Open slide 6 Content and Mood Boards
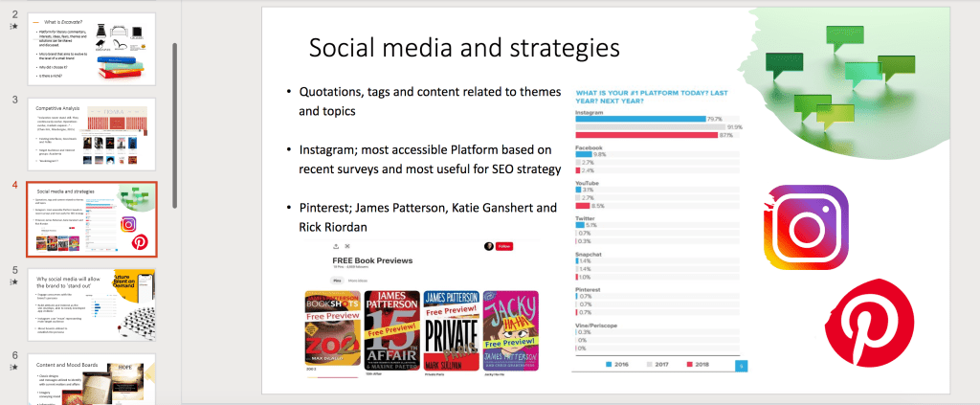Image resolution: width=980 pixels, height=405 pixels. [x=91, y=378]
